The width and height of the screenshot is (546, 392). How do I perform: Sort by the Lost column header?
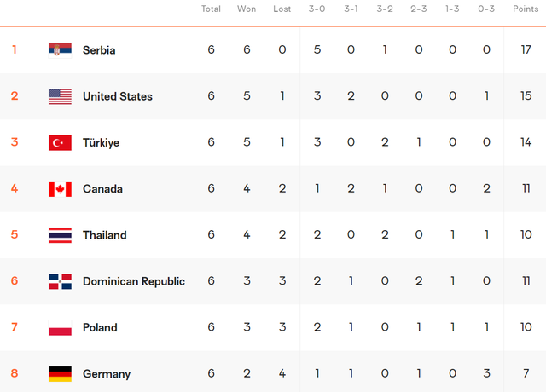click(x=282, y=9)
